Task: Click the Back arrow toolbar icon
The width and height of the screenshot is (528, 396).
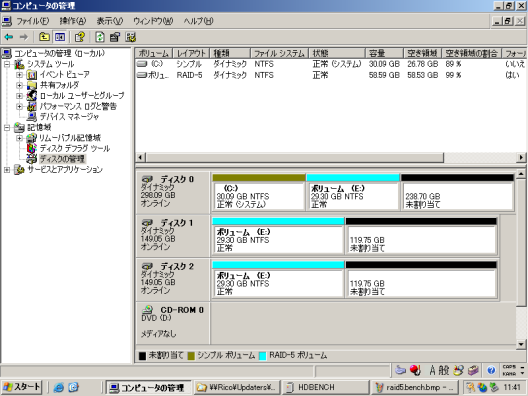Action: [x=9, y=37]
